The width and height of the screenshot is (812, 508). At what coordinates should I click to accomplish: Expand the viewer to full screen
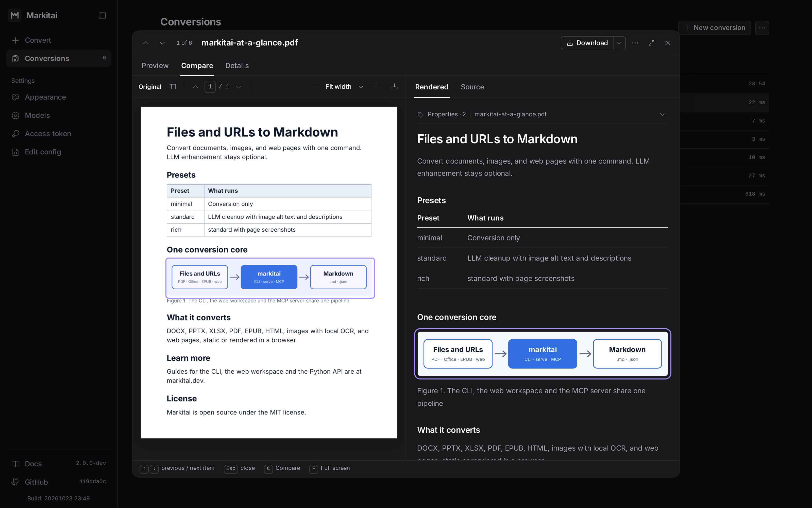click(x=651, y=43)
